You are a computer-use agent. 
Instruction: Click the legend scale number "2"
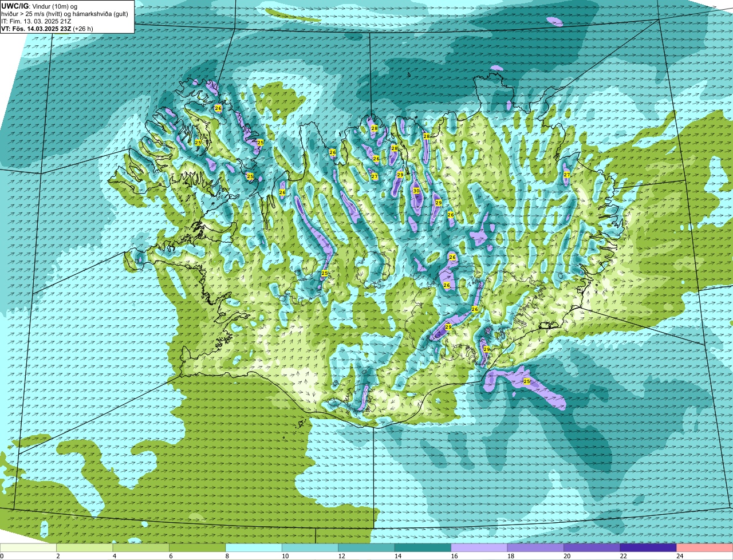(x=58, y=556)
